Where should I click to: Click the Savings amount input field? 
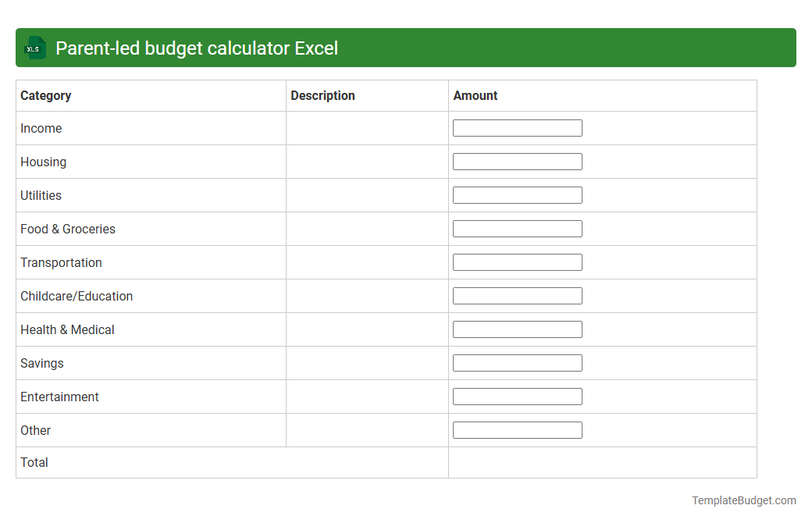coord(517,362)
